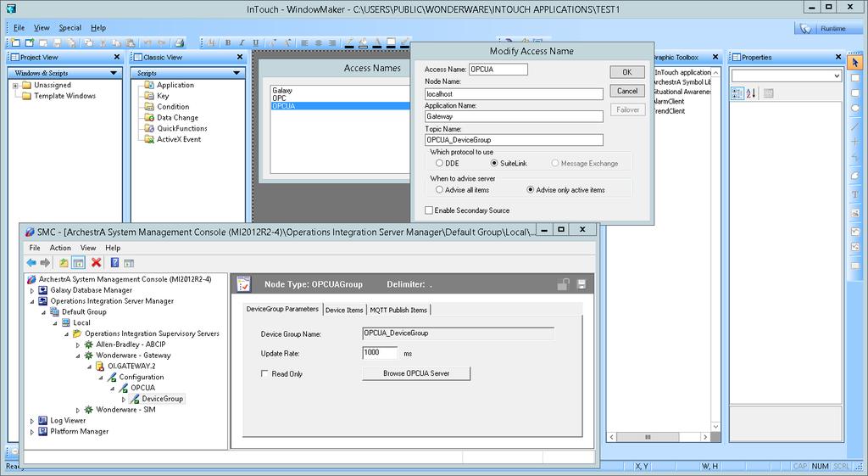Select the DDE protocol radio button

pos(439,164)
